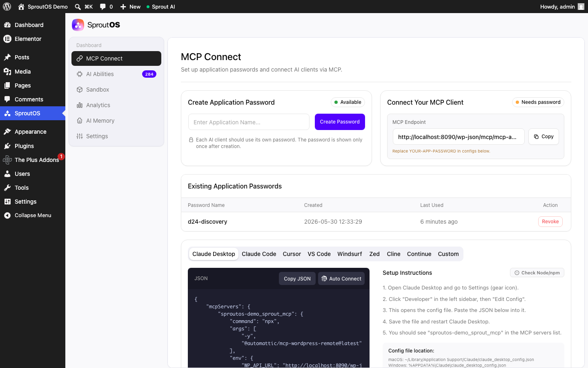Click the Media icon in sidebar
This screenshot has height=368, width=588.
click(7, 72)
